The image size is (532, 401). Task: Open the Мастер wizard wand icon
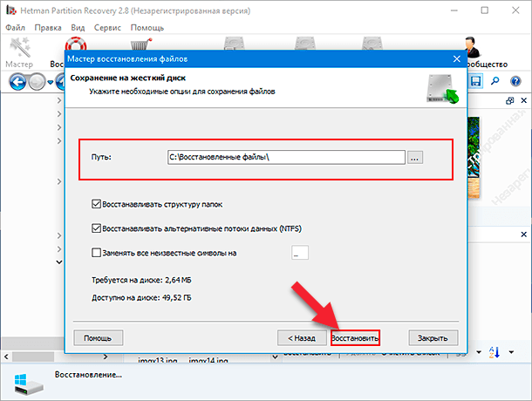(x=20, y=47)
